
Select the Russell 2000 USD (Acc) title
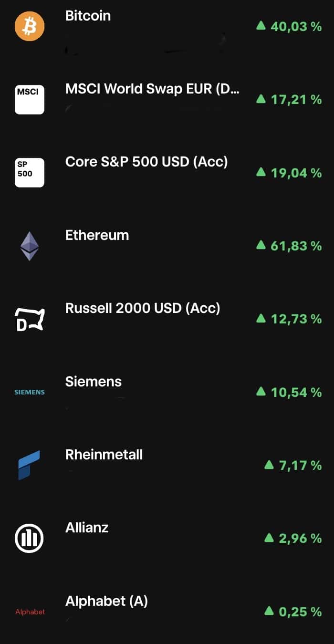click(143, 308)
